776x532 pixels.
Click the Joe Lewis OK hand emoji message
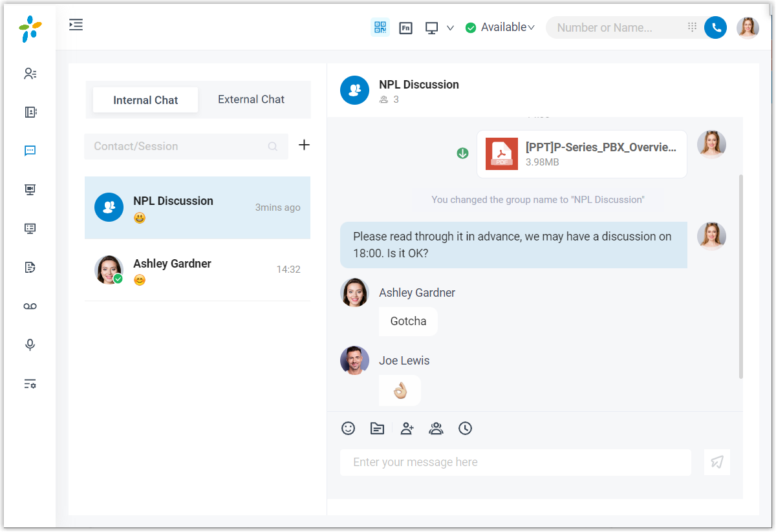click(x=400, y=390)
